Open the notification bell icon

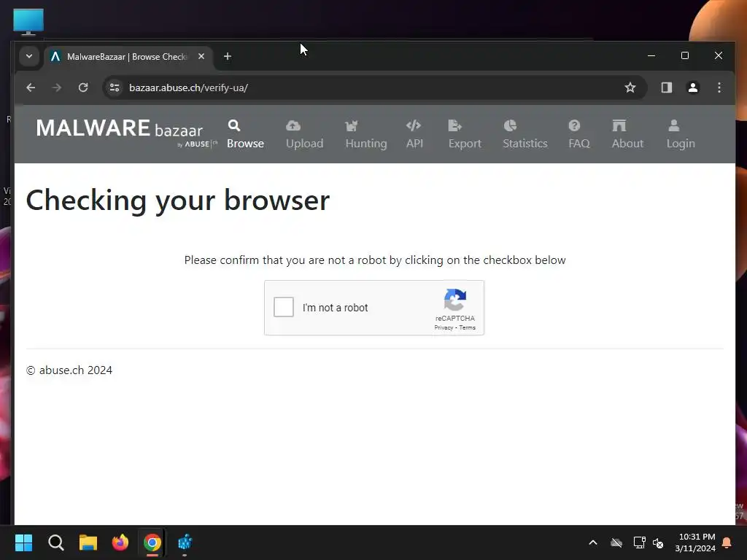pos(727,542)
